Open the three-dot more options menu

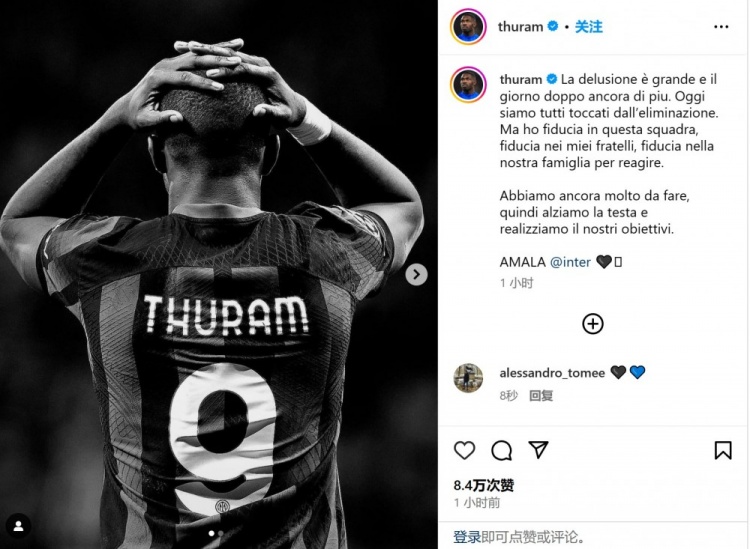coord(721,27)
